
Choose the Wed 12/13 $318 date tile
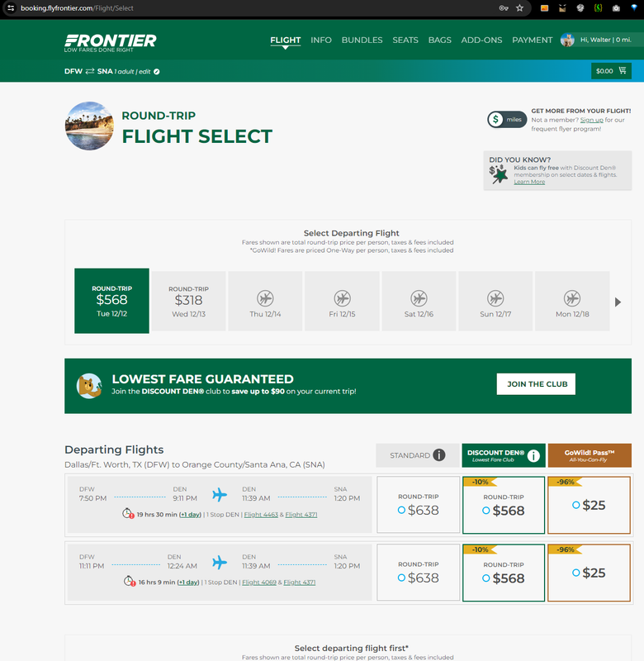point(188,301)
